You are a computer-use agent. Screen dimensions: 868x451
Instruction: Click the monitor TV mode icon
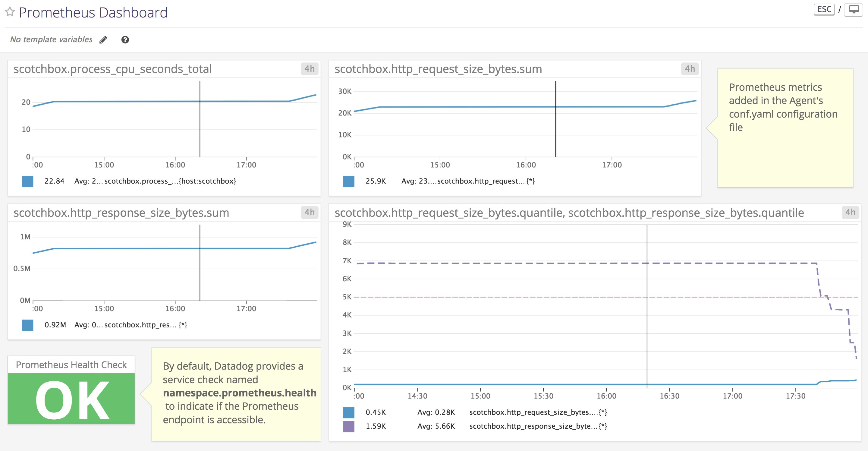(854, 9)
